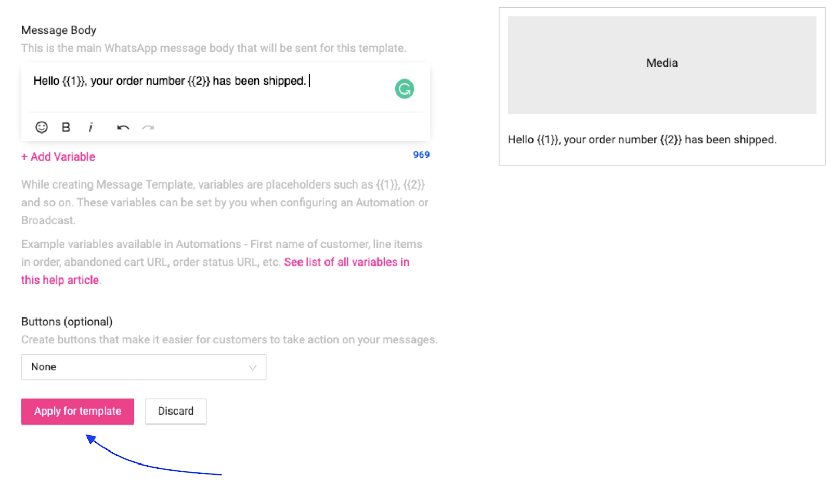Select the Media placeholder in the preview
832x504 pixels.
[661, 63]
